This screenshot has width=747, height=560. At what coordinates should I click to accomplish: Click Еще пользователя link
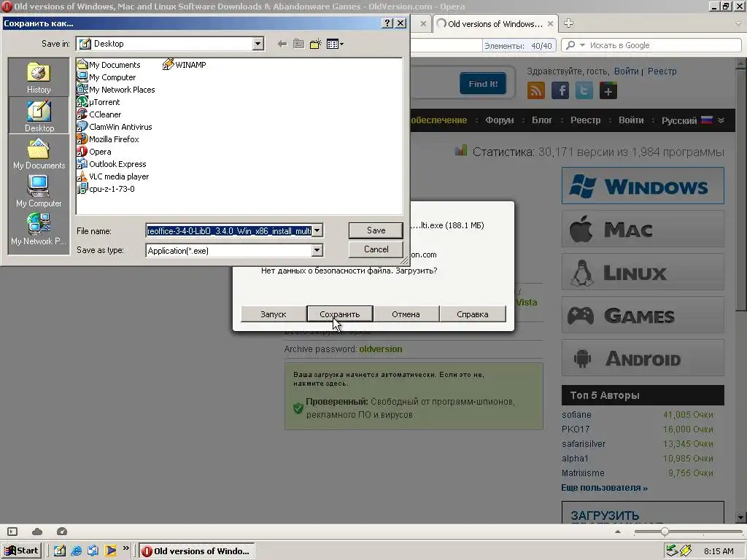[604, 488]
